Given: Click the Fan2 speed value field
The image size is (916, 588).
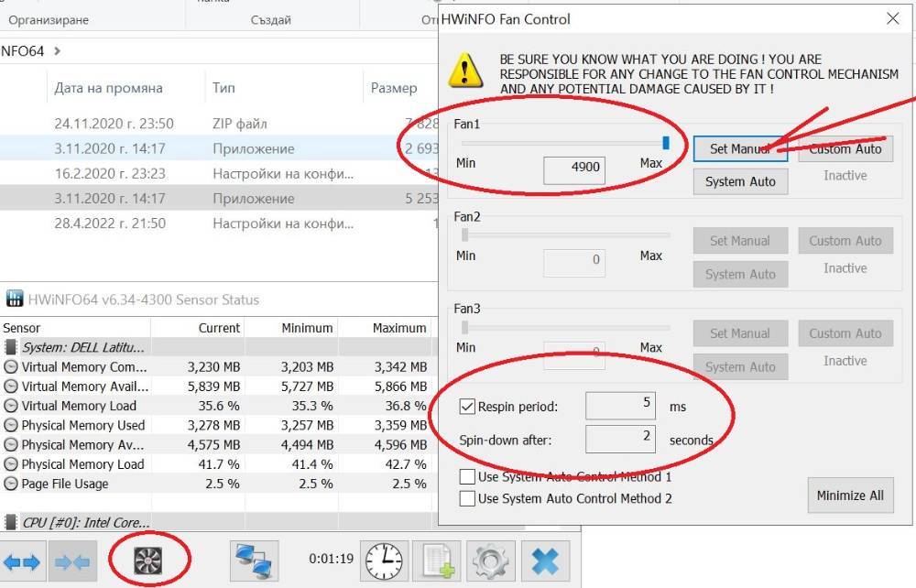Looking at the screenshot, I should coord(574,262).
